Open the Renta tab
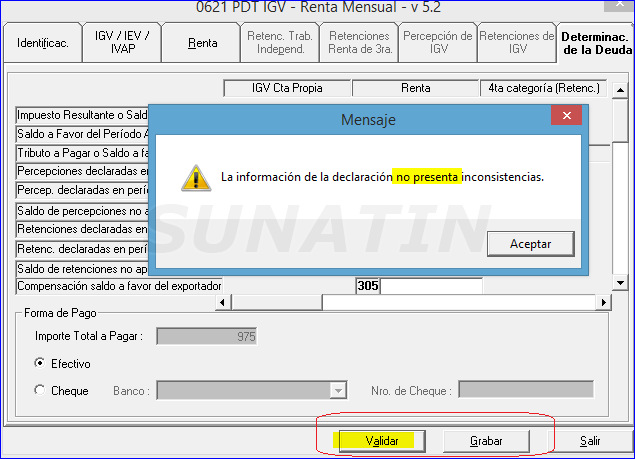635x459 pixels. tap(201, 43)
